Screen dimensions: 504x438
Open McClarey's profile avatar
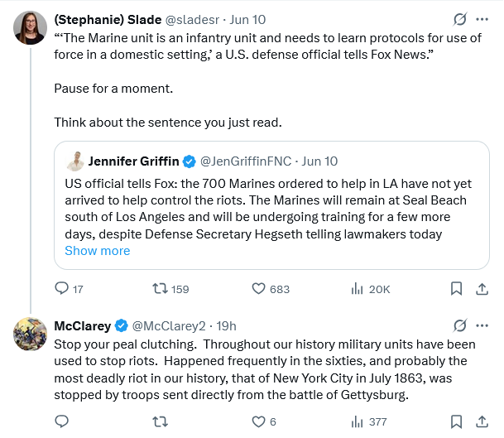click(x=31, y=333)
